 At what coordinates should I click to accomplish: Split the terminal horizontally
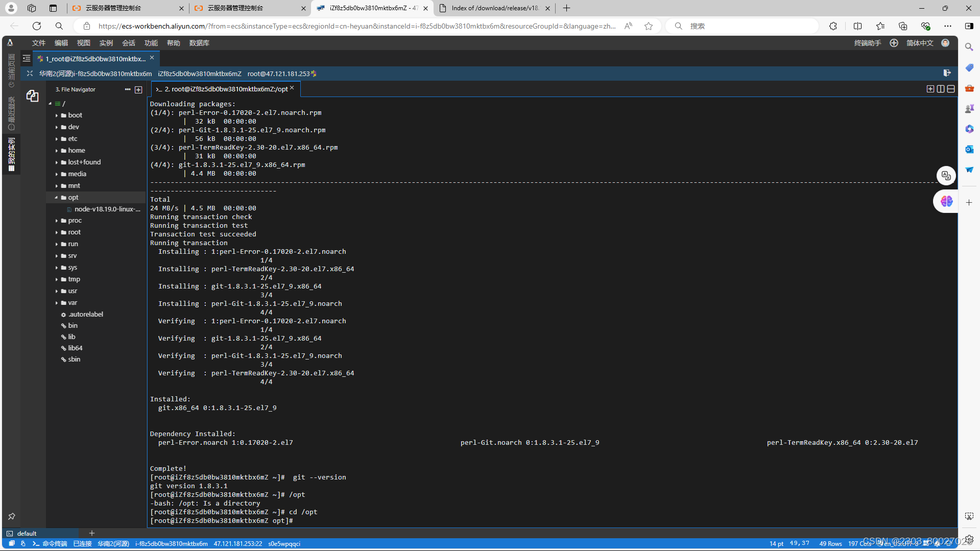(951, 88)
